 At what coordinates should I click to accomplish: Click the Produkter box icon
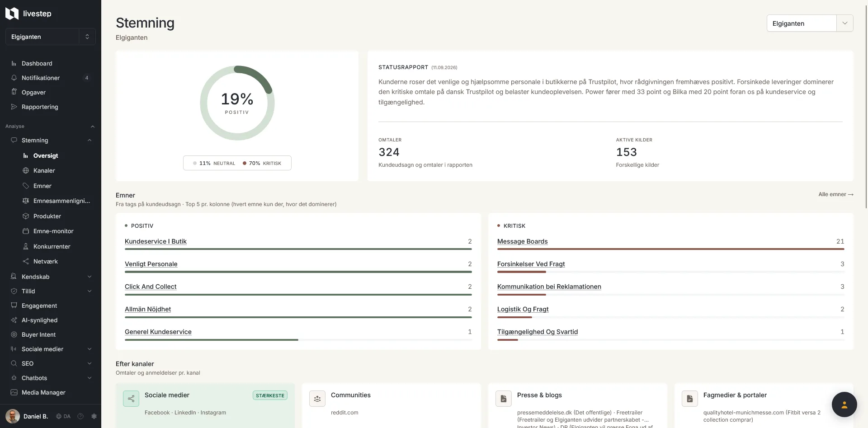[26, 216]
